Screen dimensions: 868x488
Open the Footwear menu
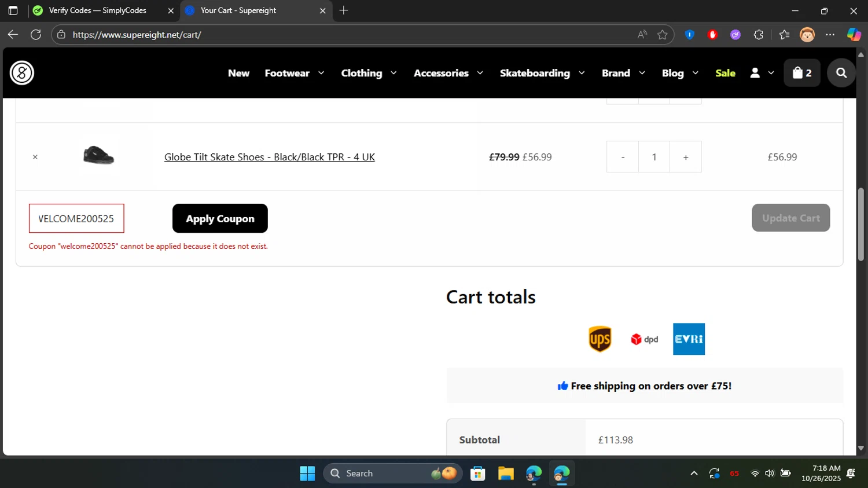287,73
